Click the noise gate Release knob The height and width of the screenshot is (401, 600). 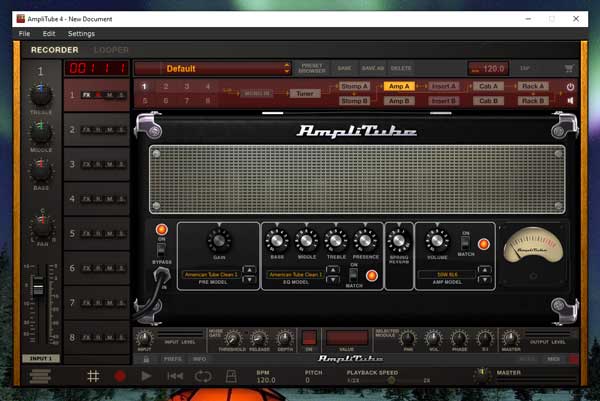point(259,339)
